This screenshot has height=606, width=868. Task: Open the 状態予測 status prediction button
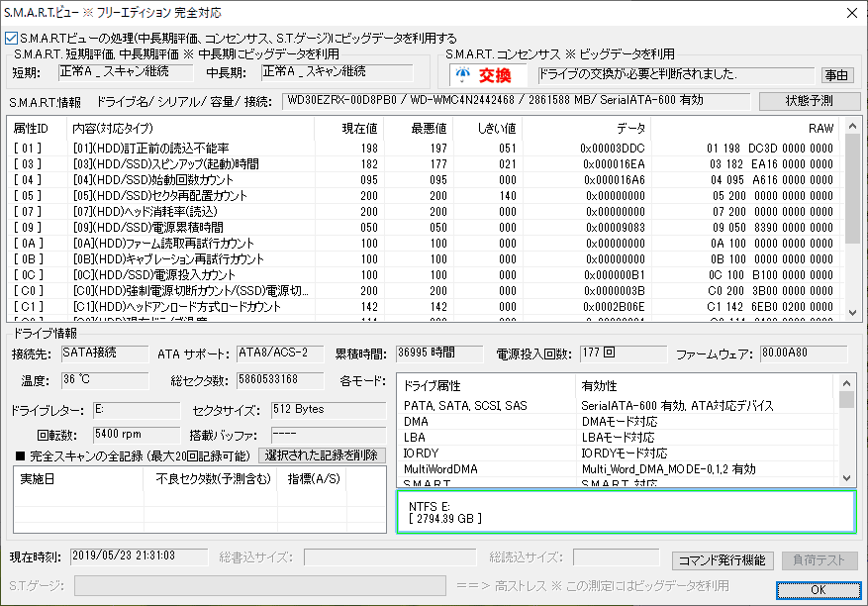click(810, 101)
